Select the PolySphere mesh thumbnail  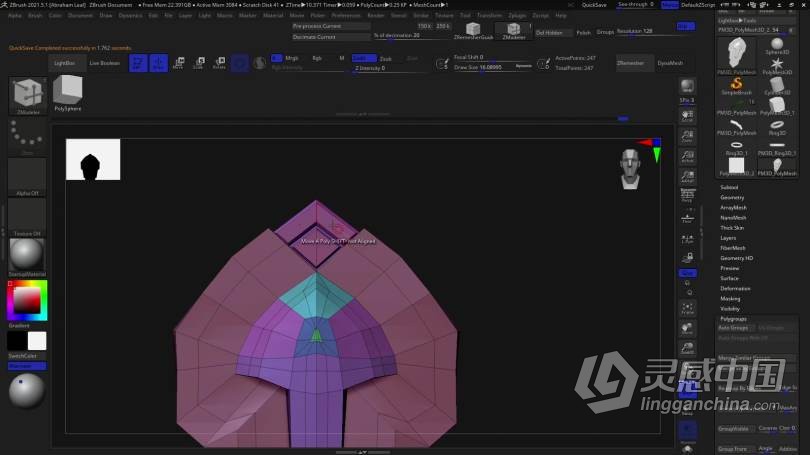coord(68,93)
